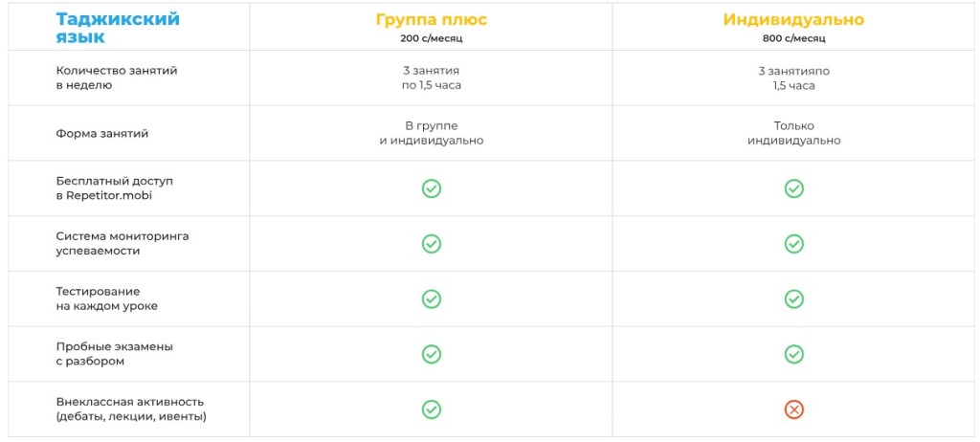Click Индивидуально checkmark for Система мониторинга успеваемости

[793, 244]
